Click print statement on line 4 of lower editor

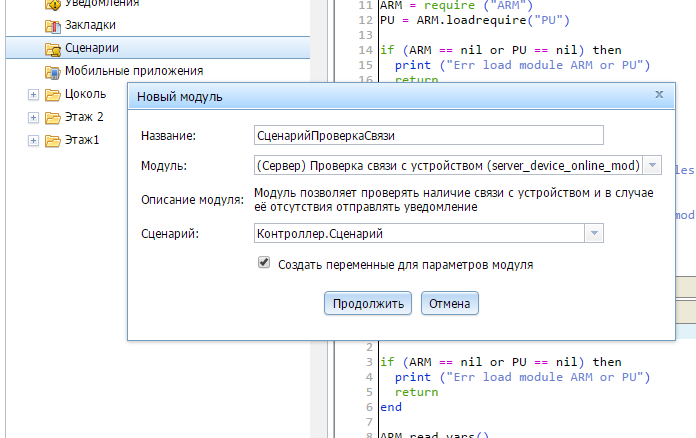[x=522, y=377]
